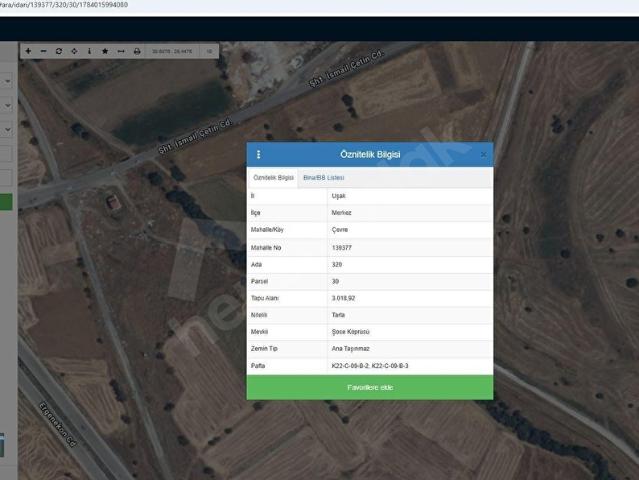639x480 pixels.
Task: Click the coordinate readout in toolbar
Action: coord(172,51)
